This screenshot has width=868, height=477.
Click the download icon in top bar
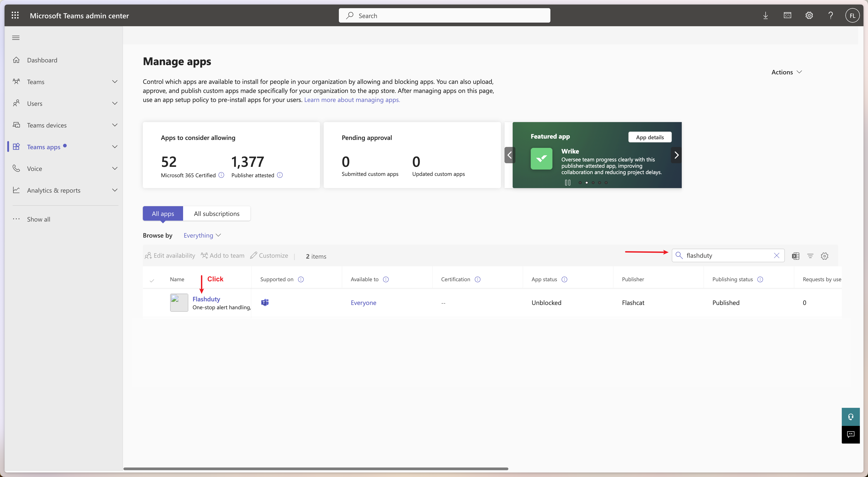coord(765,16)
